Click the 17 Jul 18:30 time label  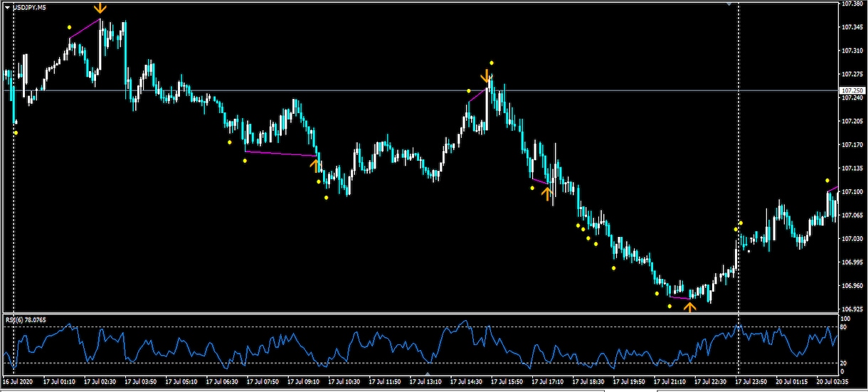tap(588, 381)
